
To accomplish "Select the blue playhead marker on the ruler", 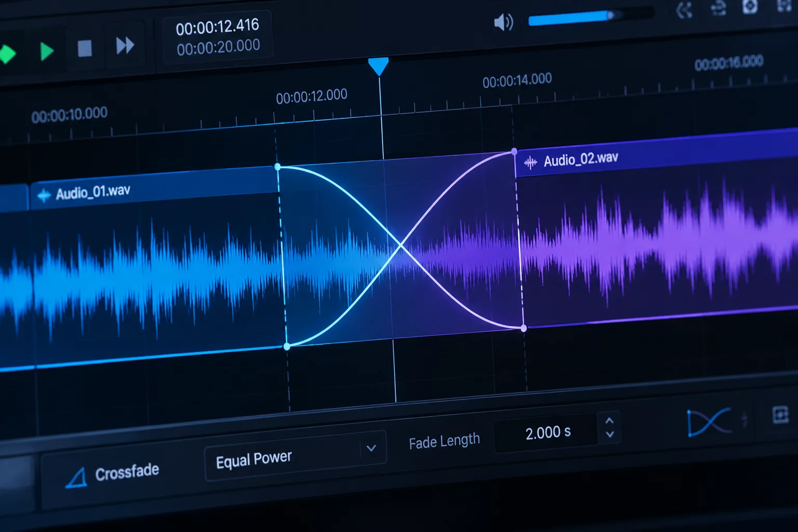I will (x=378, y=66).
